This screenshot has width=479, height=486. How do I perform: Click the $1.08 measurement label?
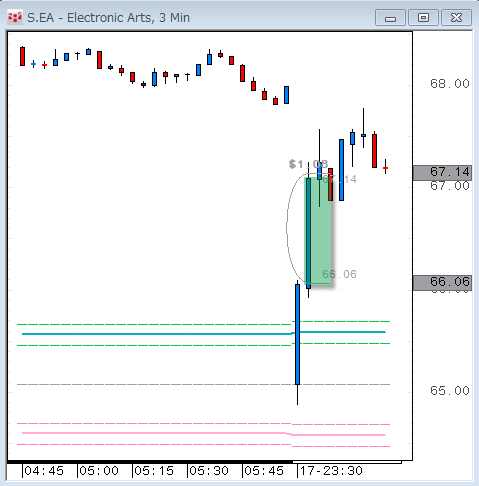308,164
